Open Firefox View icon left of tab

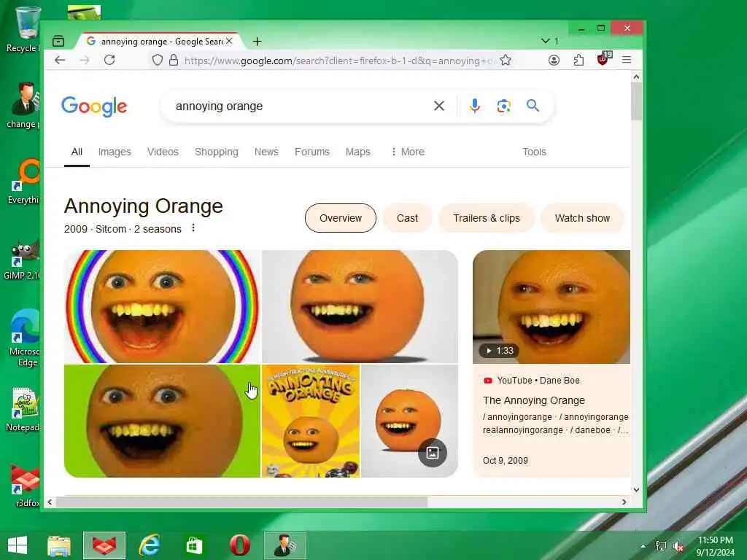(58, 41)
